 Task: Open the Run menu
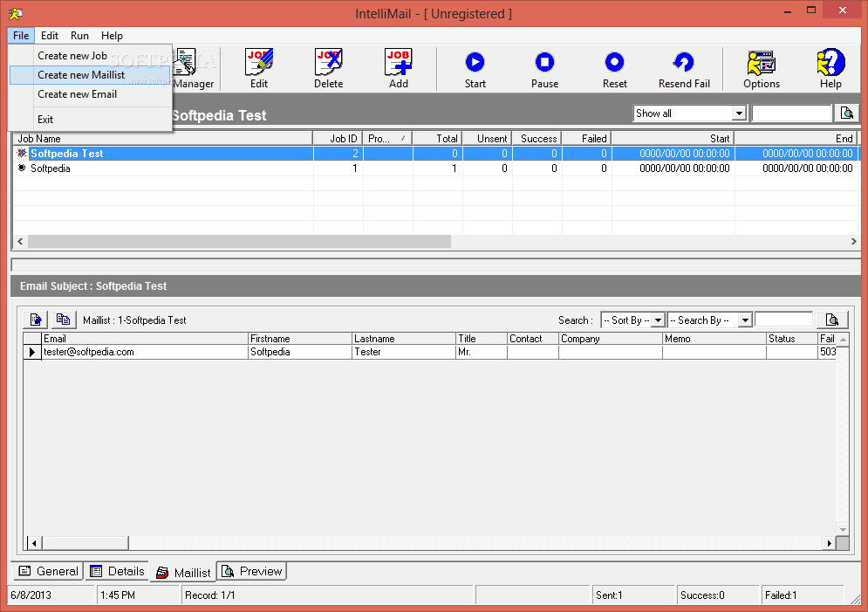[x=79, y=36]
